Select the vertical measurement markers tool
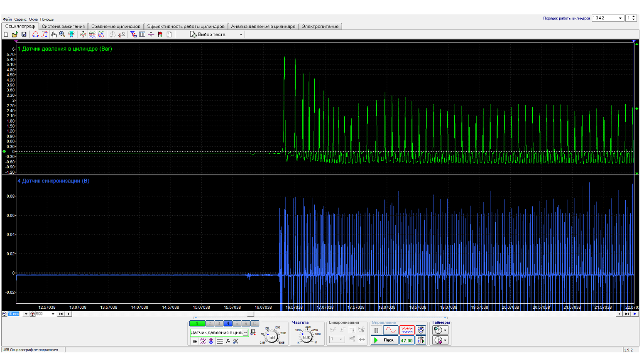This screenshot has height=354, width=644. point(44,34)
